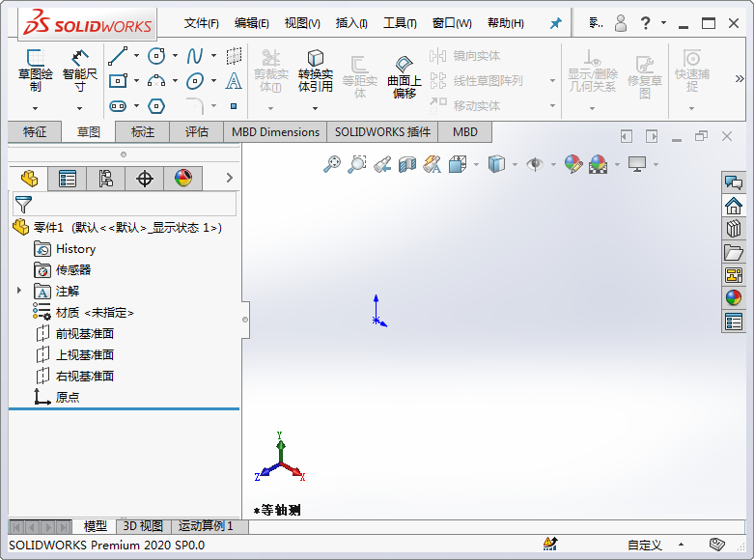Open Rectangle tool dropdown arrow
The image size is (754, 560).
(136, 80)
